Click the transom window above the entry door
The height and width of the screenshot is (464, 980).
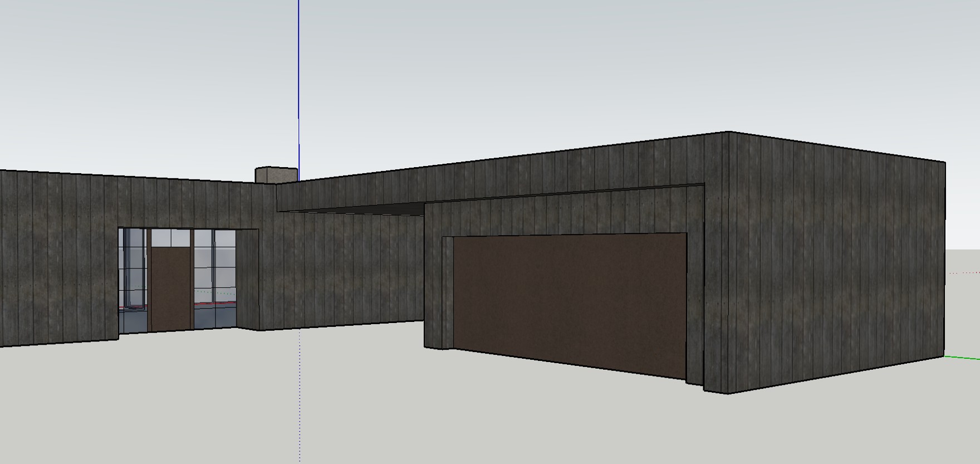171,239
